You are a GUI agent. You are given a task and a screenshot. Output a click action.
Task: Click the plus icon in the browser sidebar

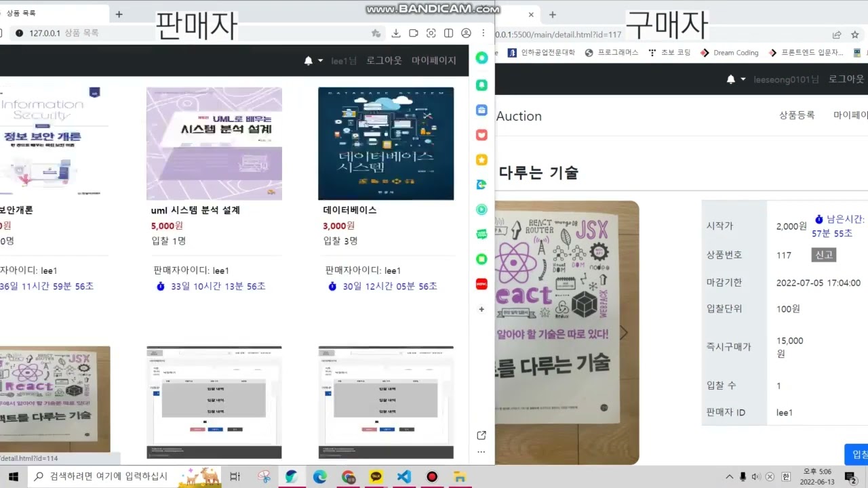click(x=481, y=309)
